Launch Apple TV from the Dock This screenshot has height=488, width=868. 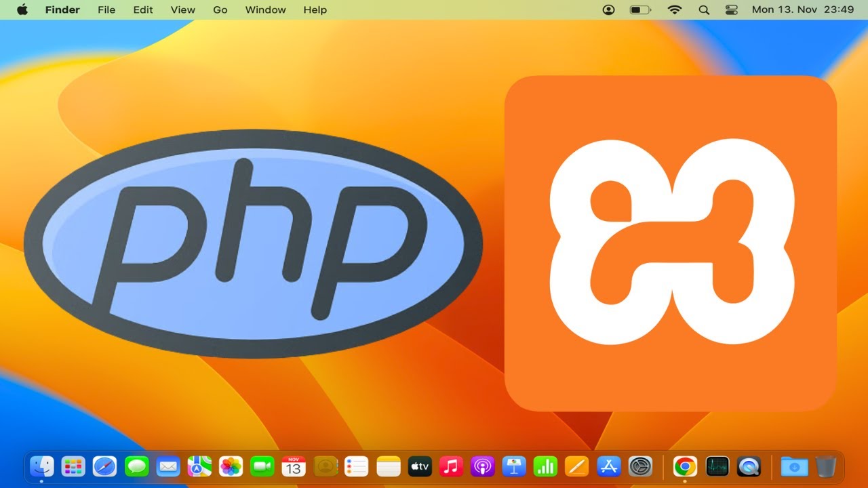click(420, 466)
